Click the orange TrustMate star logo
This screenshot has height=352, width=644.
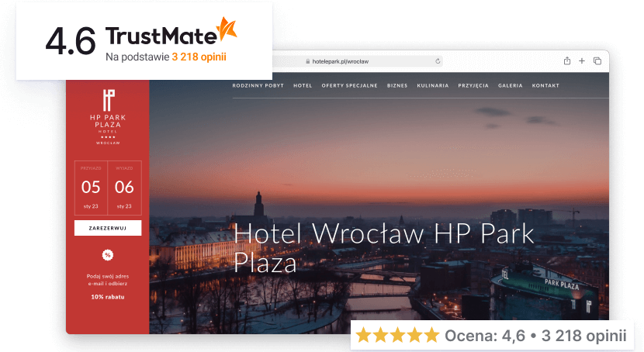click(227, 29)
